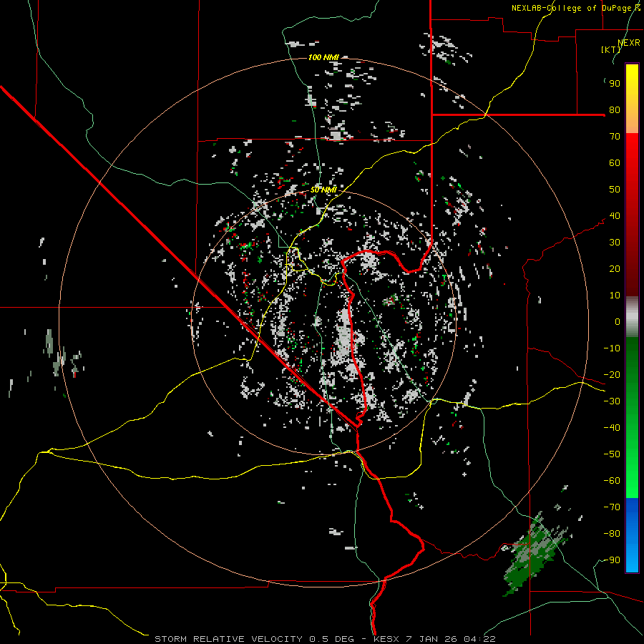Click the "-50" value on the velocity scale
The height and width of the screenshot is (644, 644).
pyautogui.click(x=612, y=454)
